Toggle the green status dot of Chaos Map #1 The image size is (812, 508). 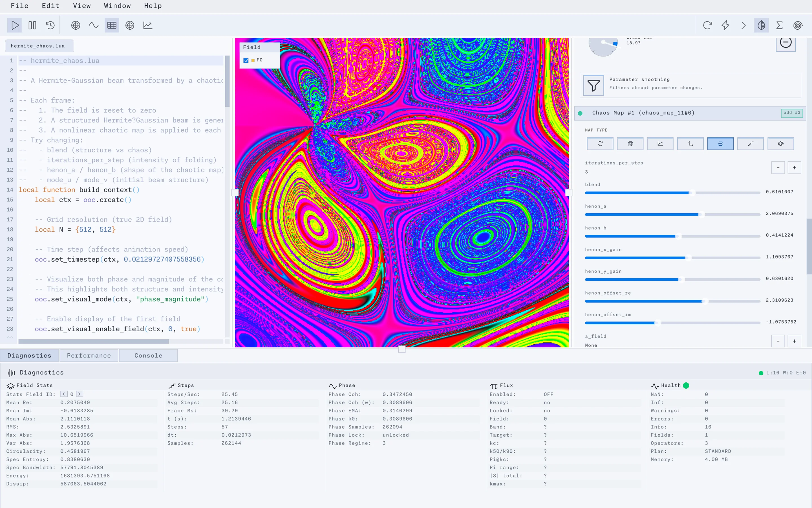(x=580, y=113)
